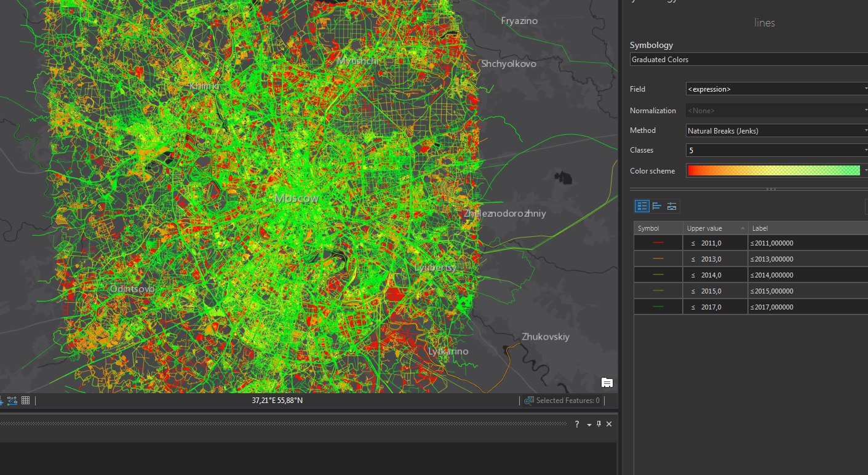The height and width of the screenshot is (475, 868).
Task: Click the Moscow label on the map
Action: [x=297, y=199]
